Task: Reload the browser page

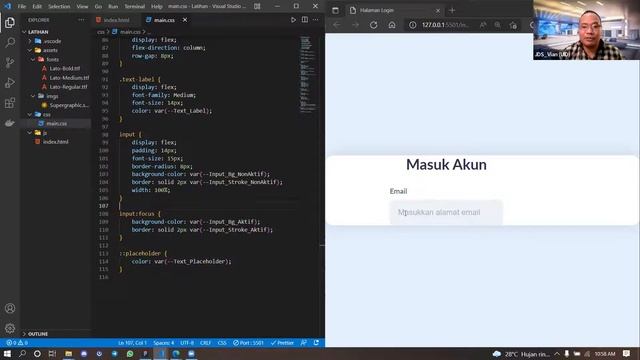Action: tap(373, 25)
